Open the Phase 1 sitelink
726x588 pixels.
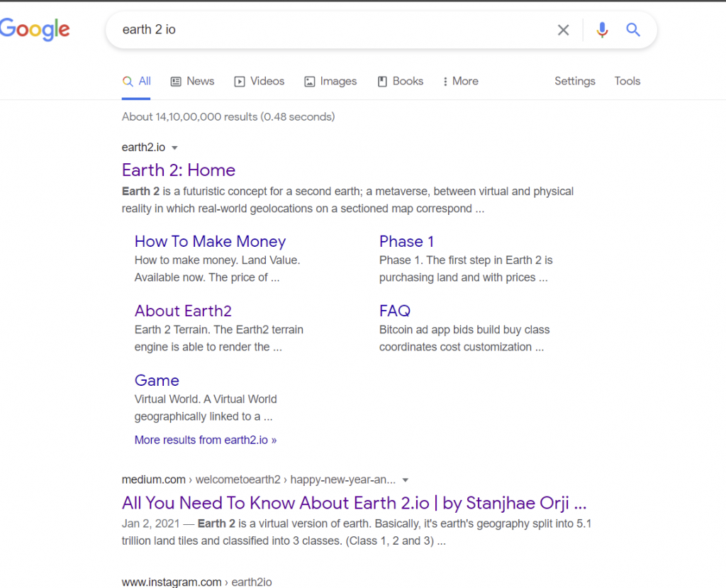click(406, 241)
